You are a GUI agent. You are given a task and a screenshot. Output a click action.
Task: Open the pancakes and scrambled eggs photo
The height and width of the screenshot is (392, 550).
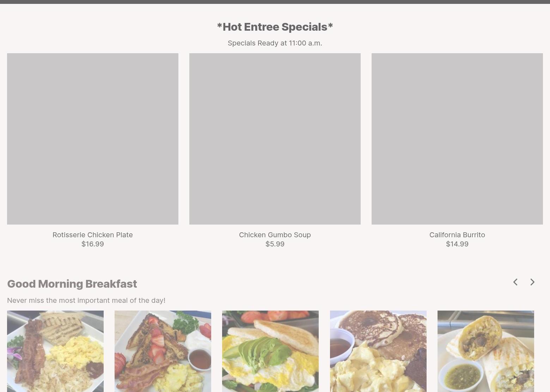pyautogui.click(x=378, y=351)
